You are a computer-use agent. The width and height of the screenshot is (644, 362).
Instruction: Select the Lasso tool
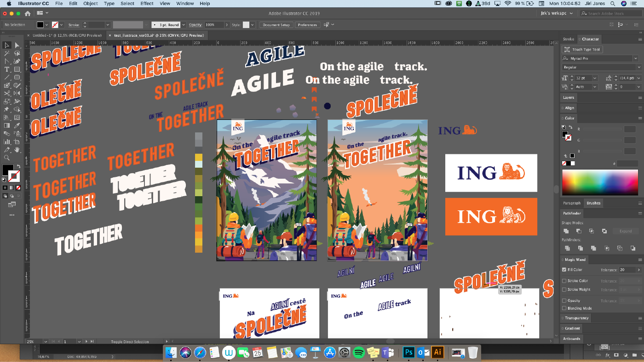pyautogui.click(x=17, y=53)
